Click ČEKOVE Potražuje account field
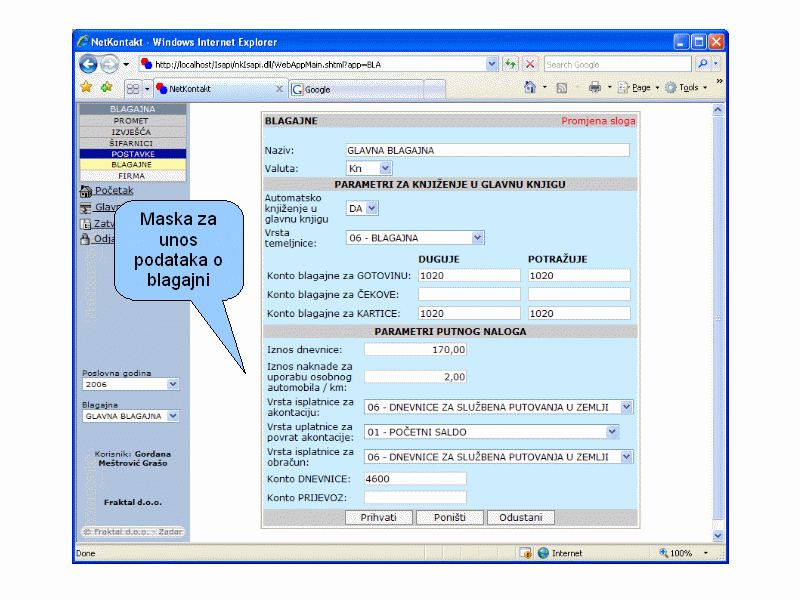The height and width of the screenshot is (600, 800). (x=579, y=294)
